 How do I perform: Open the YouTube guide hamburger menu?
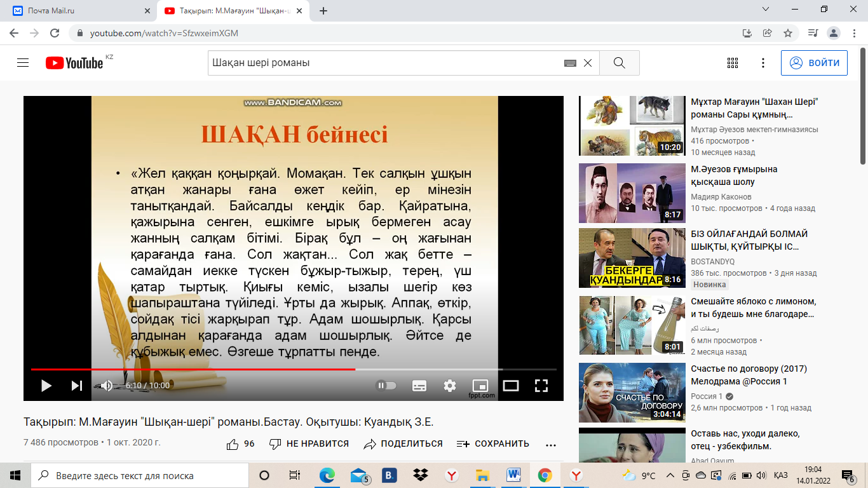(x=24, y=63)
